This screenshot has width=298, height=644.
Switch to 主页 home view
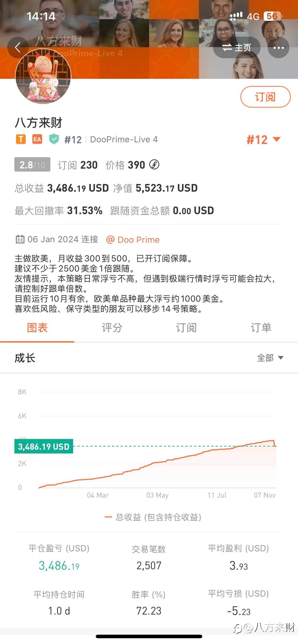(x=237, y=47)
